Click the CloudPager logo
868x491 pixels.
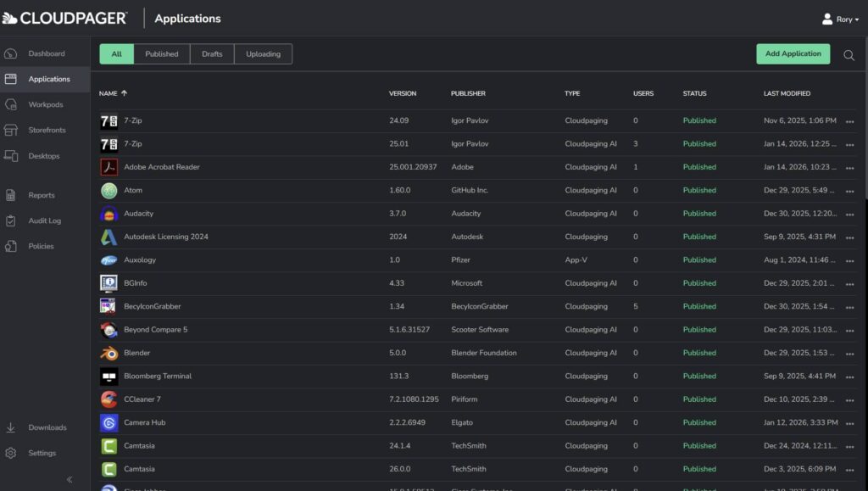[64, 19]
